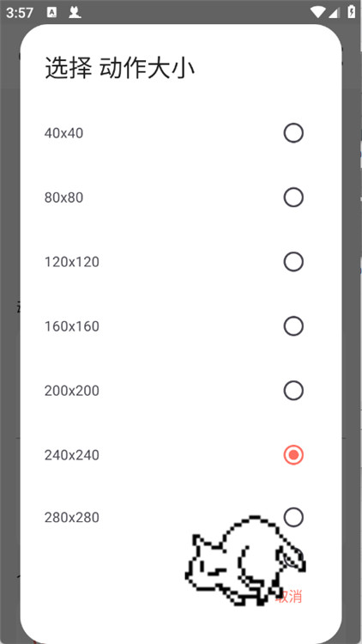The image size is (362, 644).
Task: Select the 40x40 radio button
Action: (x=293, y=133)
